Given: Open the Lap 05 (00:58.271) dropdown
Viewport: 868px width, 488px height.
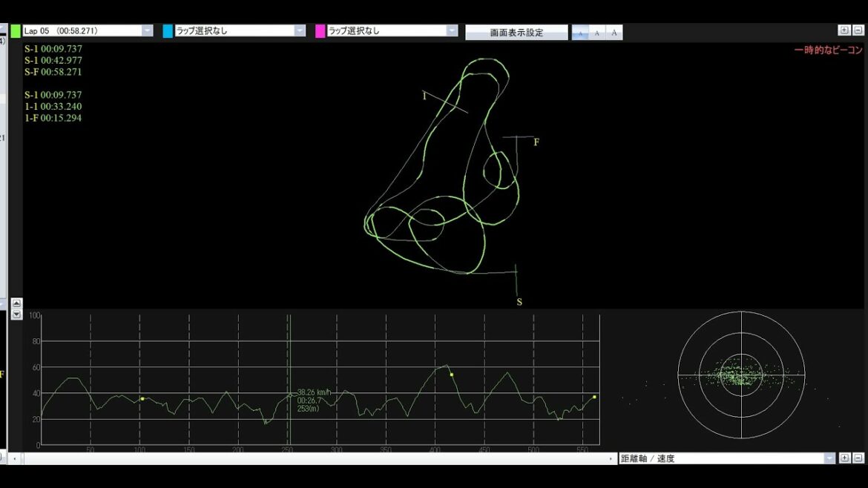Looking at the screenshot, I should pos(147,31).
